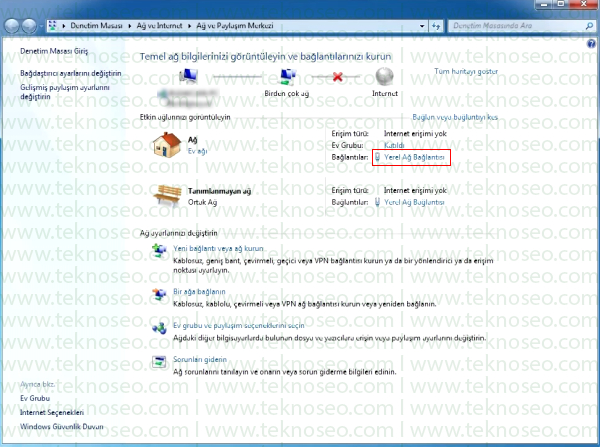
Task: Open Internet Seçenekleri link
Action: [52, 413]
